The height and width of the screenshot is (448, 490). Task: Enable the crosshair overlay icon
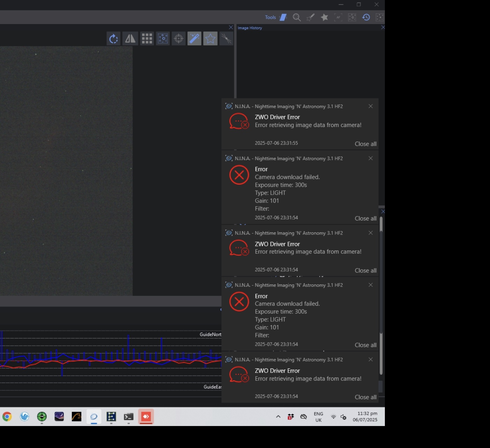tap(178, 39)
